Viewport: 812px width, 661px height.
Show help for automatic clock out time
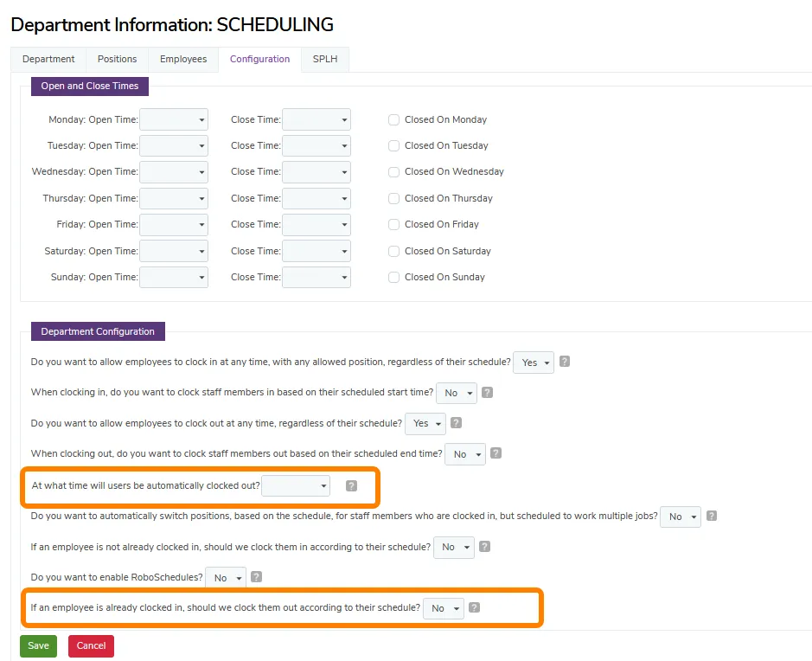[x=352, y=486]
